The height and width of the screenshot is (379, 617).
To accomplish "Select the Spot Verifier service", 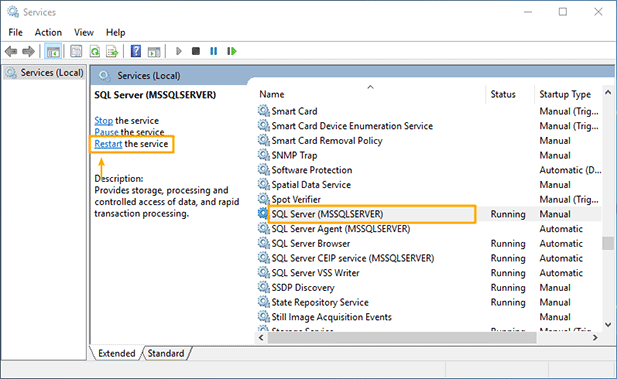I will click(429, 199).
